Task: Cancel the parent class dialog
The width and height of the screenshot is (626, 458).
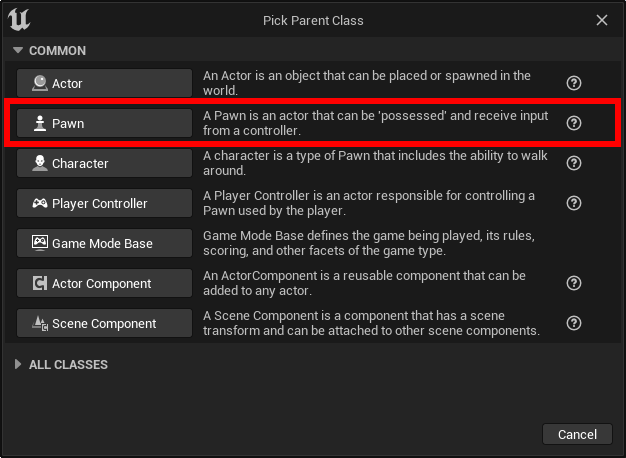Action: (x=577, y=434)
